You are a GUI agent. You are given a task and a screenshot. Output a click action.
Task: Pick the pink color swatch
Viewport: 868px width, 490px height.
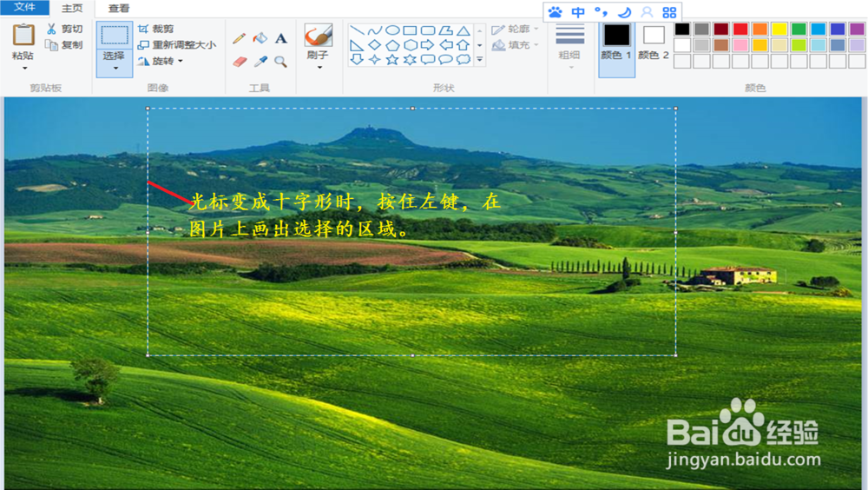(740, 45)
